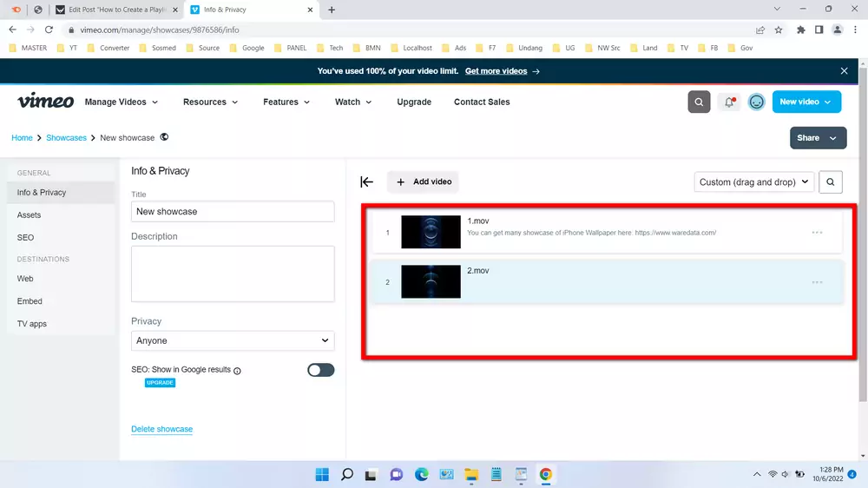
Task: Open Custom (drag and drop) sort dropdown
Action: (x=753, y=181)
